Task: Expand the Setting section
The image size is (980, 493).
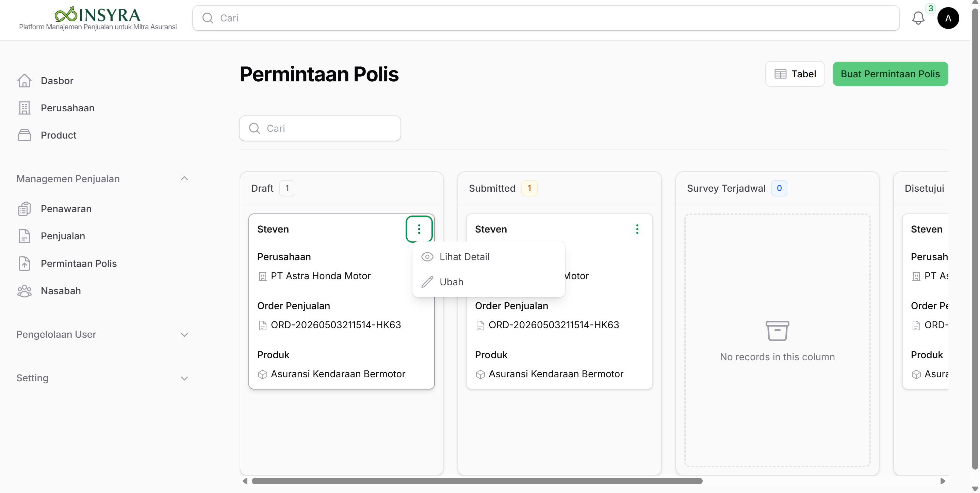Action: pos(184,378)
